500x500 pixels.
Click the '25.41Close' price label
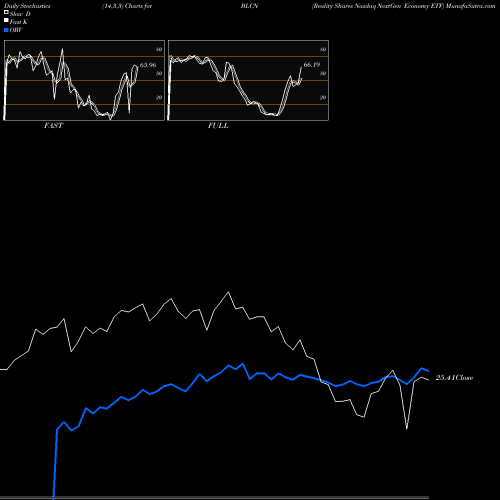[x=454, y=377]
